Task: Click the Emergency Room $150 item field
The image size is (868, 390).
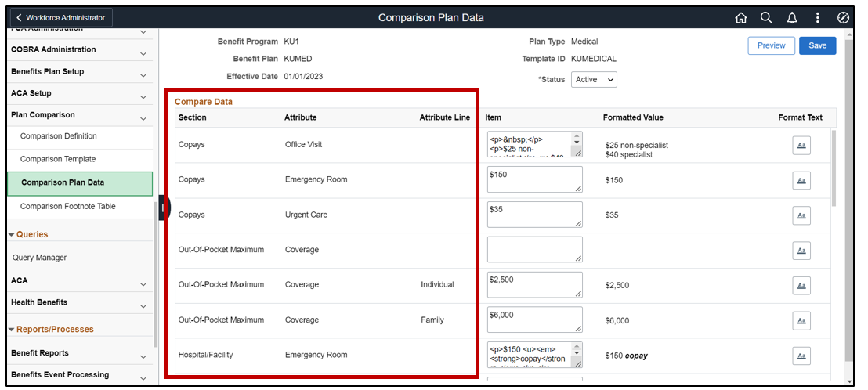Action: (534, 179)
